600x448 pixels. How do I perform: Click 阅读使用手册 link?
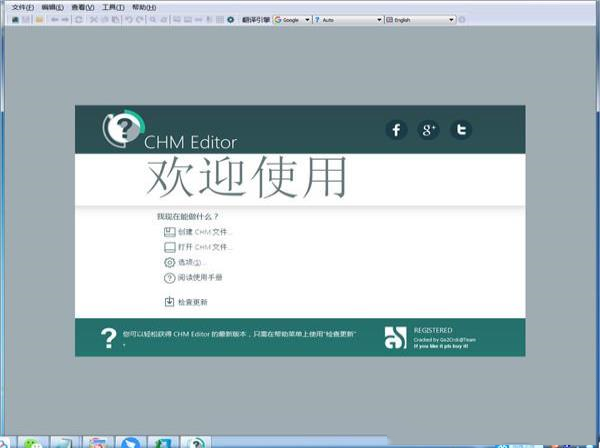pos(200,277)
